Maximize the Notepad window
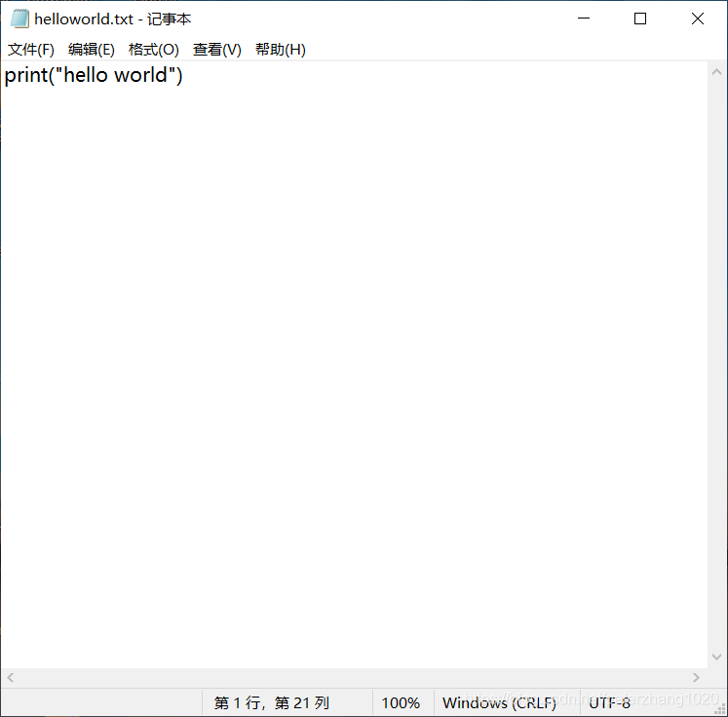728x717 pixels. [x=640, y=19]
